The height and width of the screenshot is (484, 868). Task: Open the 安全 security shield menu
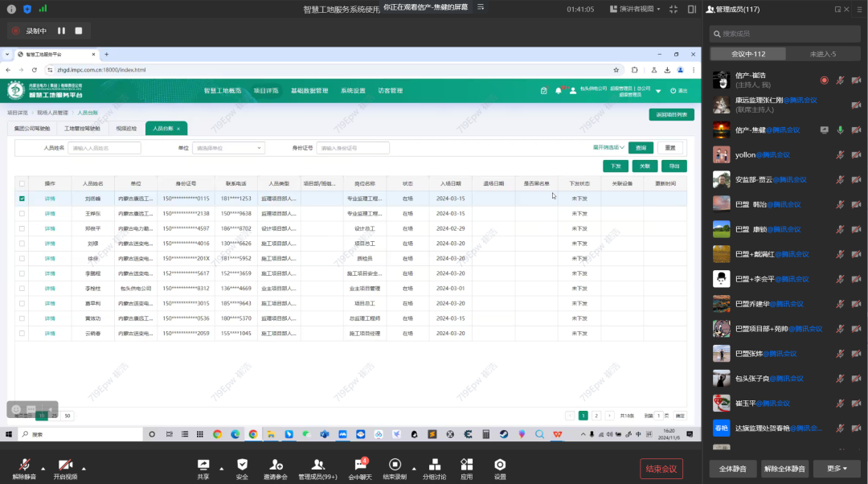tap(242, 469)
